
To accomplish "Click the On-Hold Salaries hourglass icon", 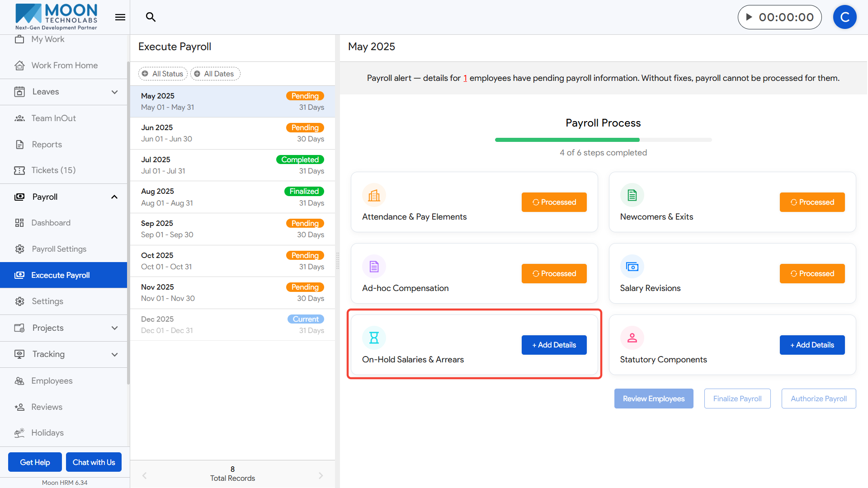I will coord(374,338).
